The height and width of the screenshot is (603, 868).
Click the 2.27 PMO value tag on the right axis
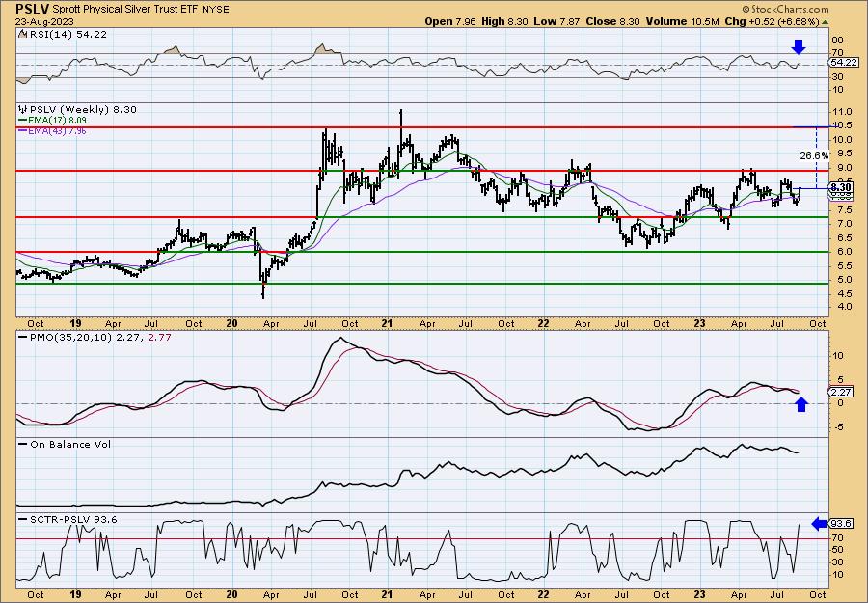pyautogui.click(x=838, y=392)
